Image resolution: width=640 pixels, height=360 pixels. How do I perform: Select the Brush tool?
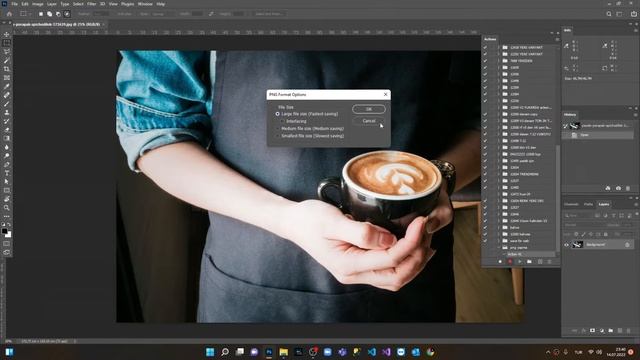pos(7,104)
